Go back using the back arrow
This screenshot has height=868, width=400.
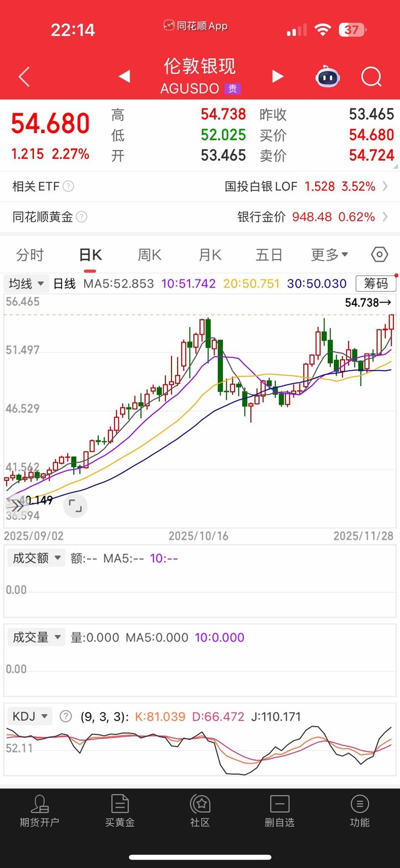click(x=23, y=77)
